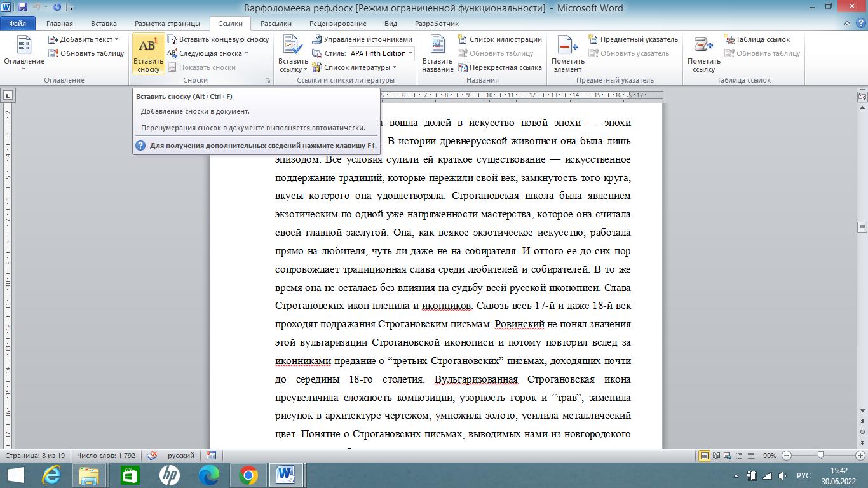
Task: Toggle the ruler display button above scrollbar
Action: pos(862,97)
